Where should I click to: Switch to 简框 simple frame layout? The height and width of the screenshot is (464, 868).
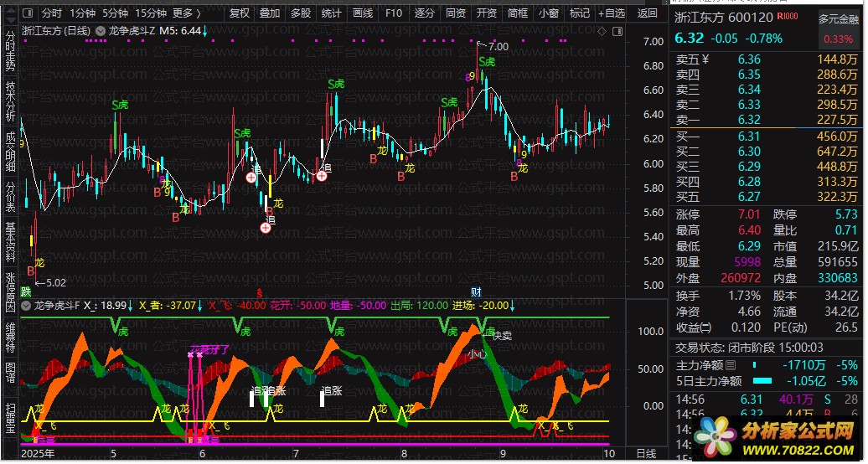[x=518, y=13]
